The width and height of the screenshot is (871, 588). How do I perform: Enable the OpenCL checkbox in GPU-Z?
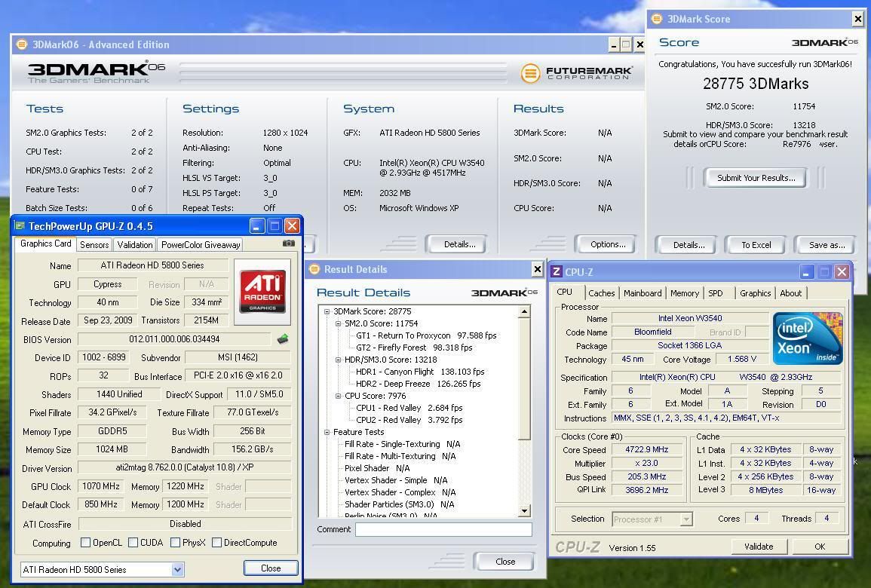tap(85, 543)
